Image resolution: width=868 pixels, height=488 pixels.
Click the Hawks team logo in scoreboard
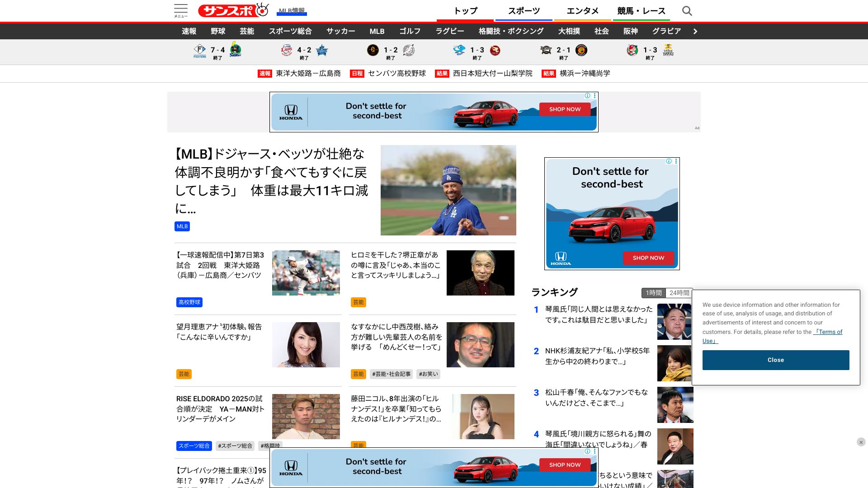668,50
